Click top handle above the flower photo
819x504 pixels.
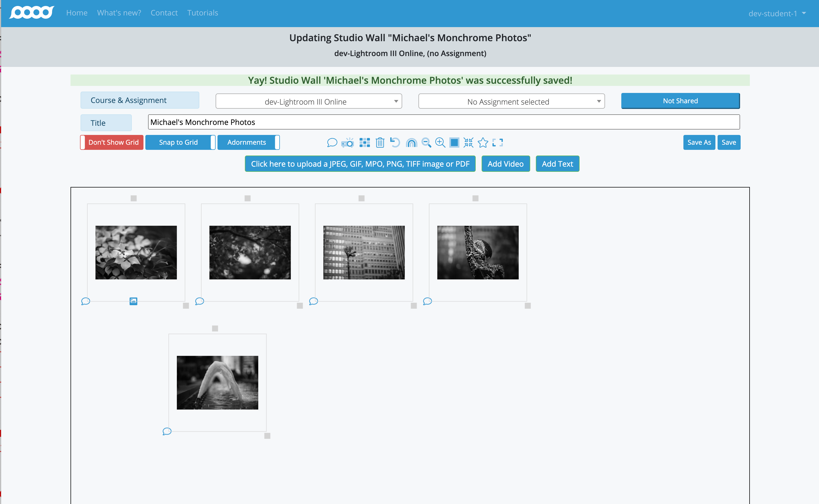[x=134, y=198]
